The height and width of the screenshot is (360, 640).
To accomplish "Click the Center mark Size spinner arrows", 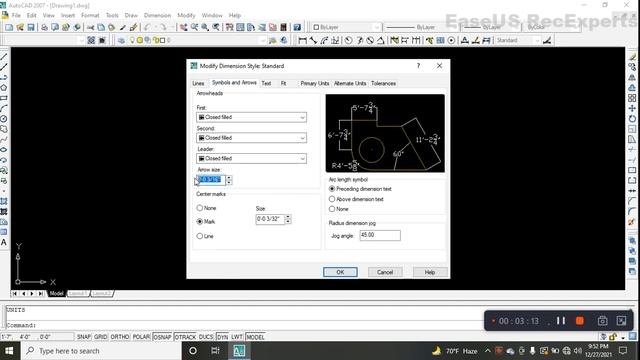I will (288, 219).
